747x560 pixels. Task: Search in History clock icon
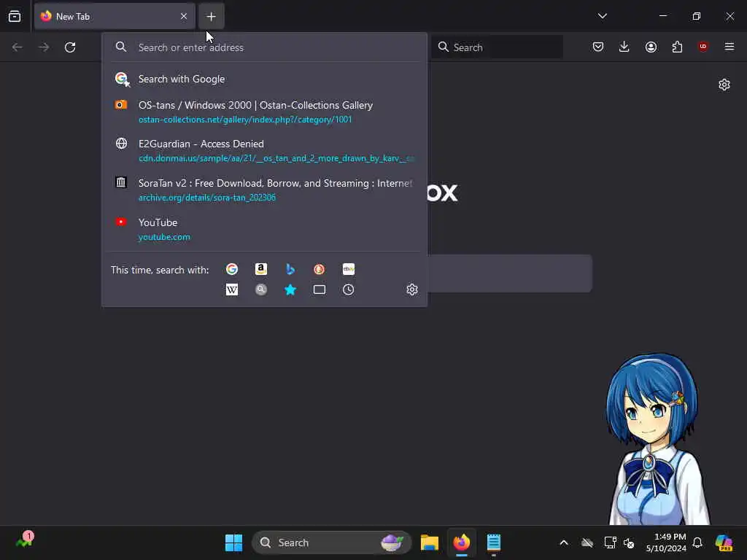(x=348, y=289)
